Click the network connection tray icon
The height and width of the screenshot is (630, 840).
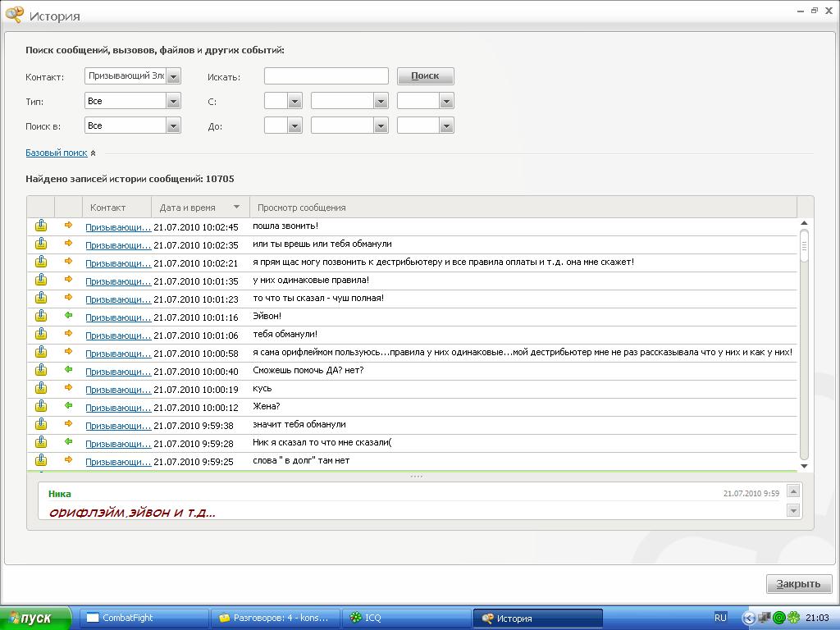point(764,618)
